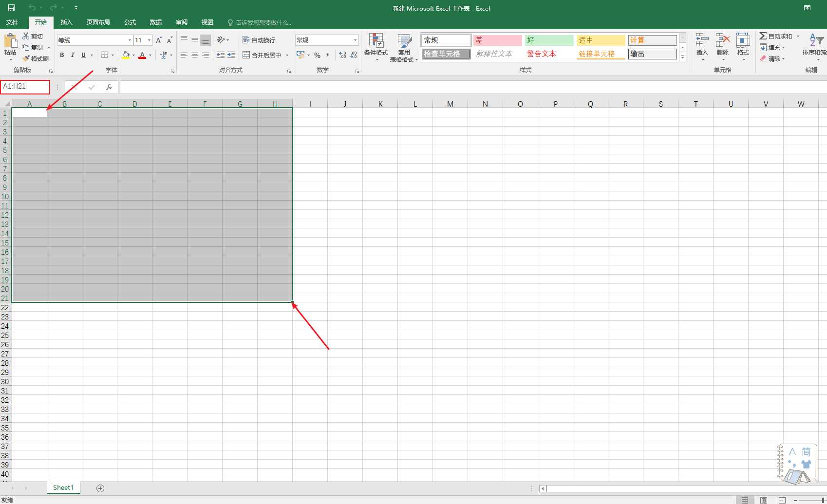Apply the Calculation (计算) cell style

[x=652, y=40]
